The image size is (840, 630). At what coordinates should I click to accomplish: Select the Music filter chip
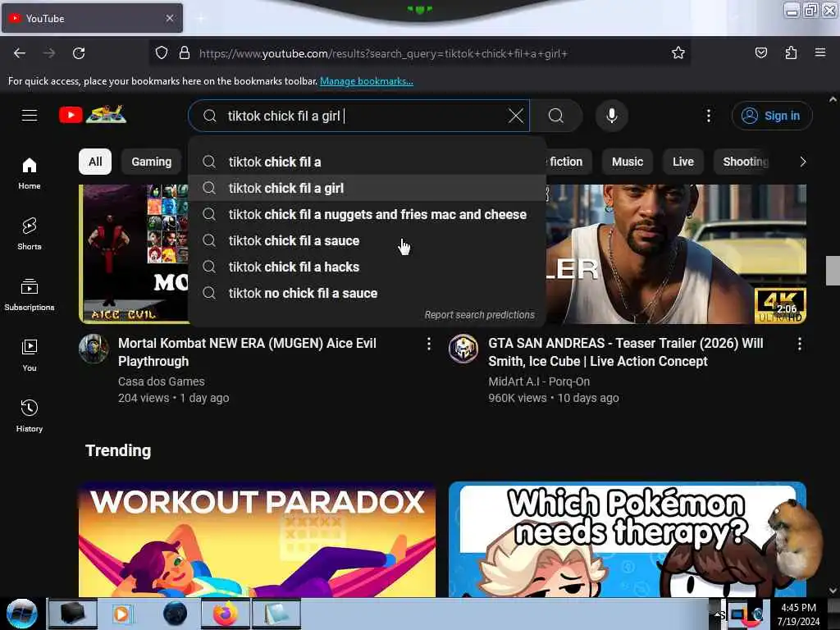(628, 162)
